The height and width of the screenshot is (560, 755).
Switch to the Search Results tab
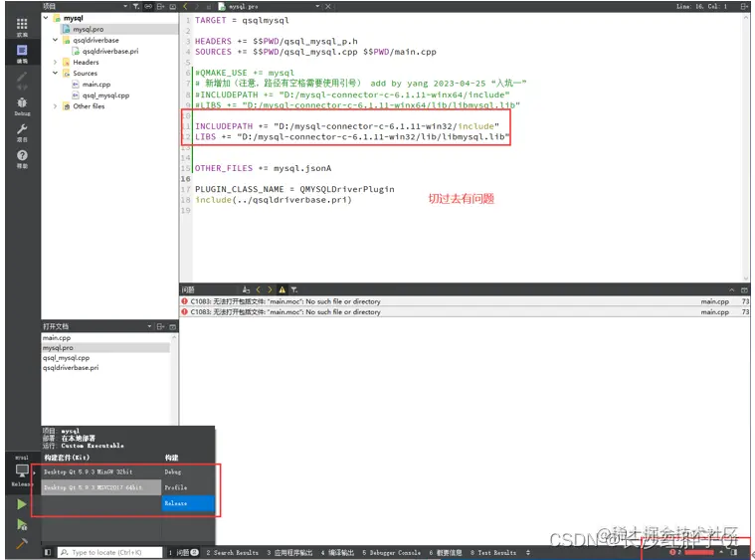(233, 552)
